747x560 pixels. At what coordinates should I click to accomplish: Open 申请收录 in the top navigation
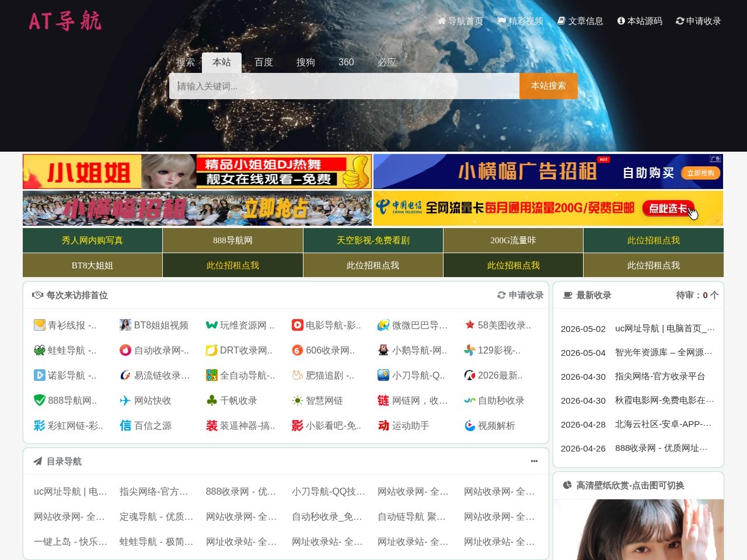coord(699,21)
